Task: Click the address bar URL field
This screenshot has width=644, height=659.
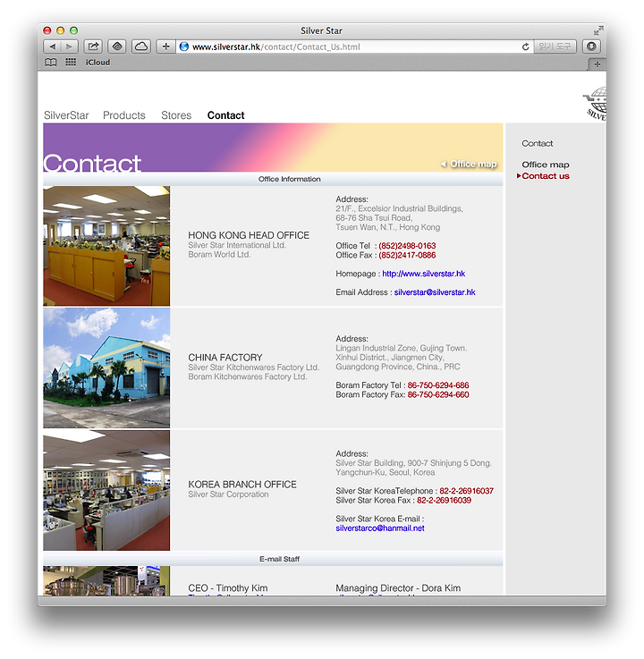Action: (355, 46)
